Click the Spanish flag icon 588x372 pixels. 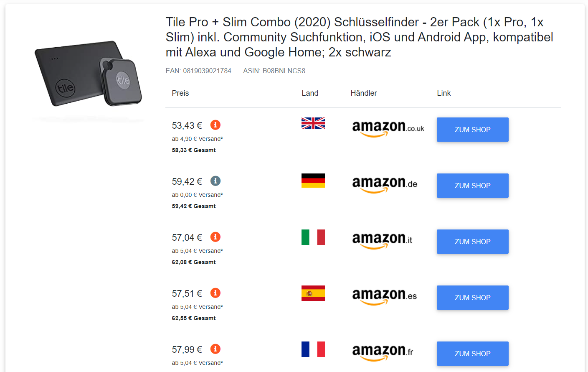313,293
